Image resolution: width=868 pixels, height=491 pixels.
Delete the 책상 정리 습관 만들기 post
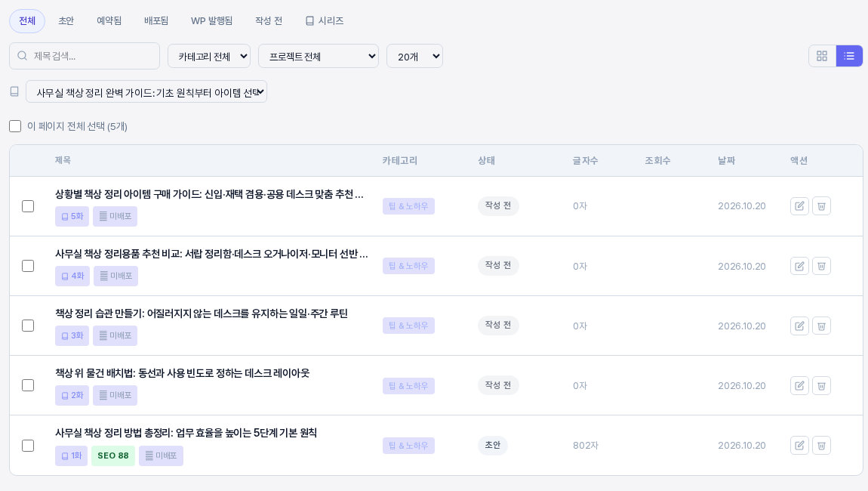pyautogui.click(x=821, y=326)
